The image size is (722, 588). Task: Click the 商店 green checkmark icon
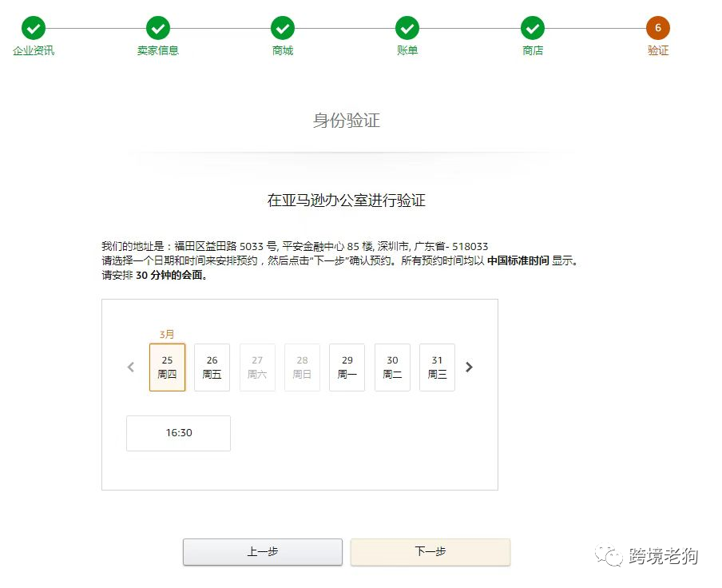(533, 27)
